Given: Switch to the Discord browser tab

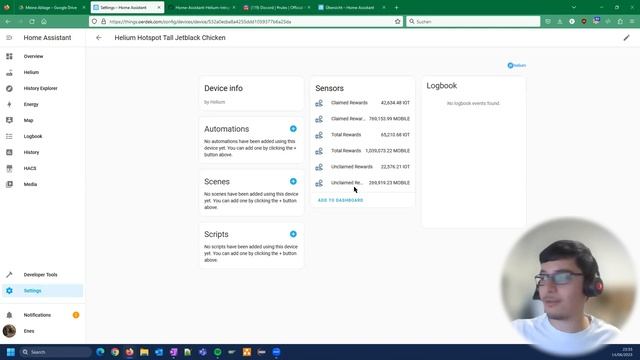Looking at the screenshot, I should 277,7.
